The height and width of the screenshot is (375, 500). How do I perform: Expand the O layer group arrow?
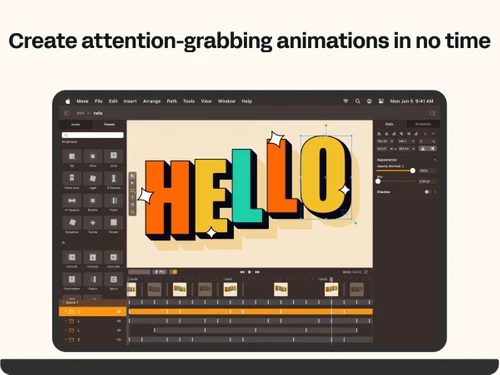(x=66, y=312)
